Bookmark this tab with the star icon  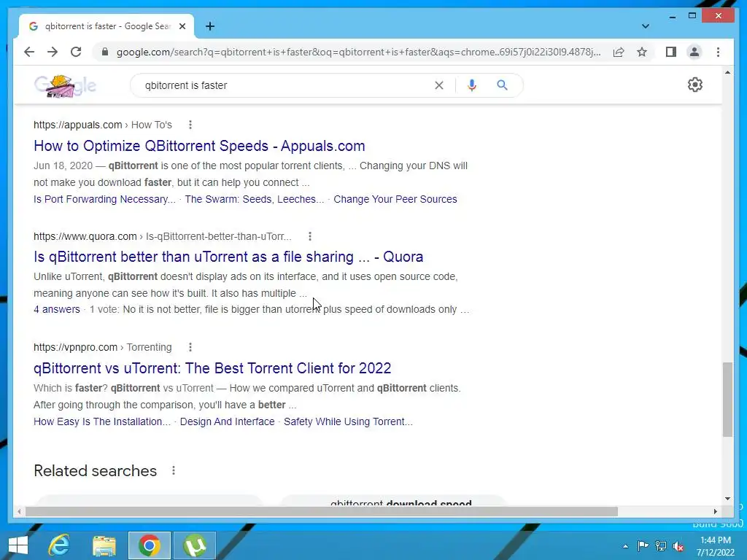click(642, 52)
